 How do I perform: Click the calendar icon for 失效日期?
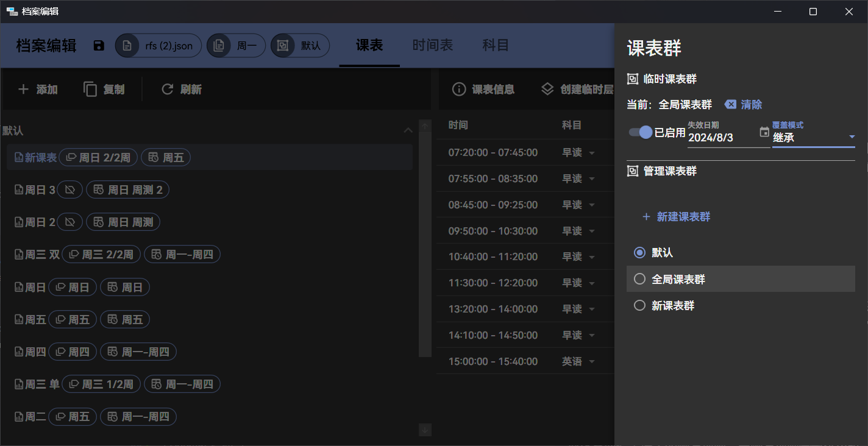(764, 132)
